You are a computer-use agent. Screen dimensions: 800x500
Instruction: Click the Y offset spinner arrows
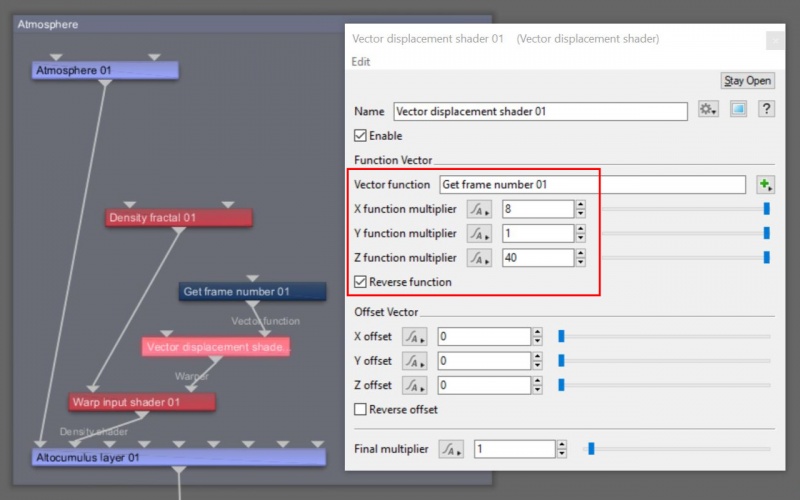537,361
